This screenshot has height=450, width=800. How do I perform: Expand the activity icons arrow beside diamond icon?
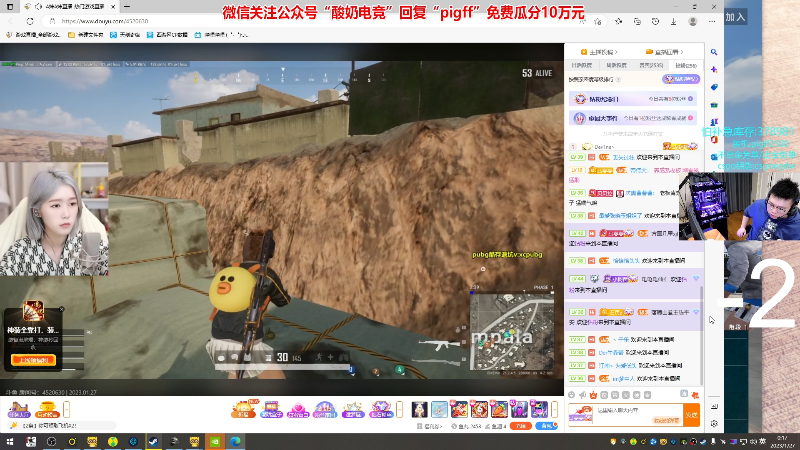click(399, 409)
